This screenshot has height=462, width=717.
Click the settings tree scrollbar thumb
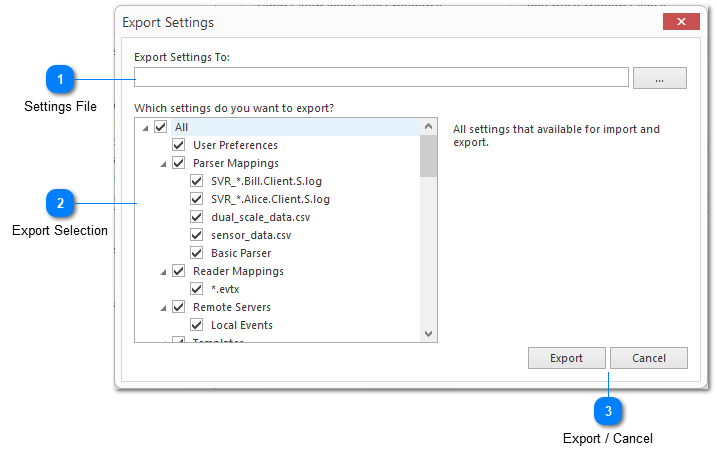428,156
